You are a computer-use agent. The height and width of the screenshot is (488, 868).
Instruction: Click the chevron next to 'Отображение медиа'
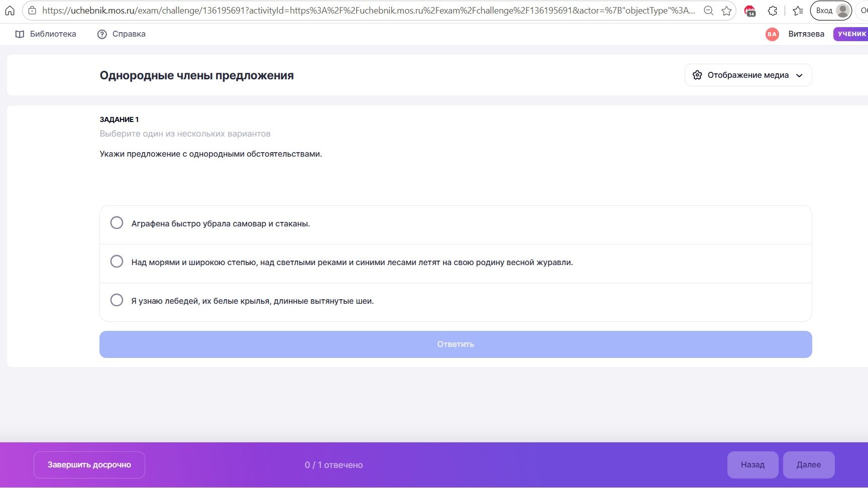[799, 75]
